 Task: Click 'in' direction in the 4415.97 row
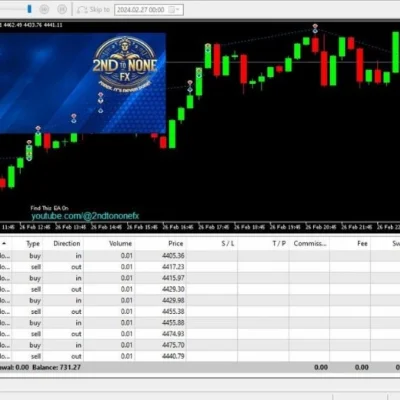tap(78, 278)
